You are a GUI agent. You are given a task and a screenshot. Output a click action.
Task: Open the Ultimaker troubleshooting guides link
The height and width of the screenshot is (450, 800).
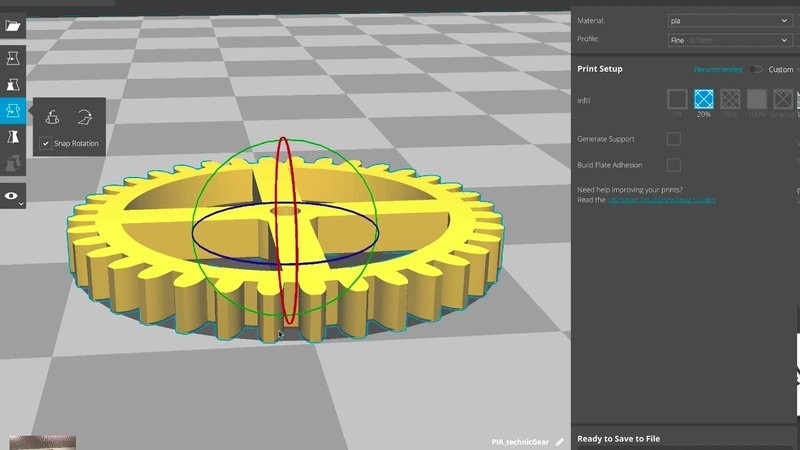click(661, 200)
